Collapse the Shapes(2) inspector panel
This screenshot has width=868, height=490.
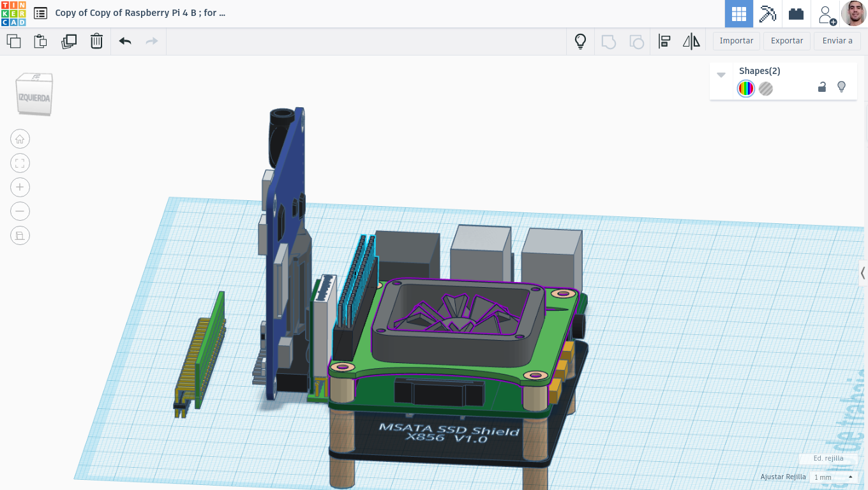tap(721, 74)
